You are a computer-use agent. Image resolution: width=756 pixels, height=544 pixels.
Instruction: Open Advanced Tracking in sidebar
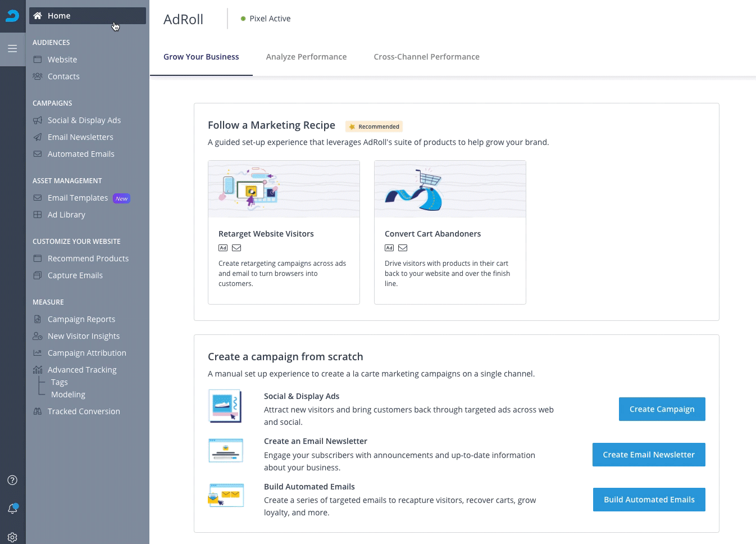[x=82, y=370]
